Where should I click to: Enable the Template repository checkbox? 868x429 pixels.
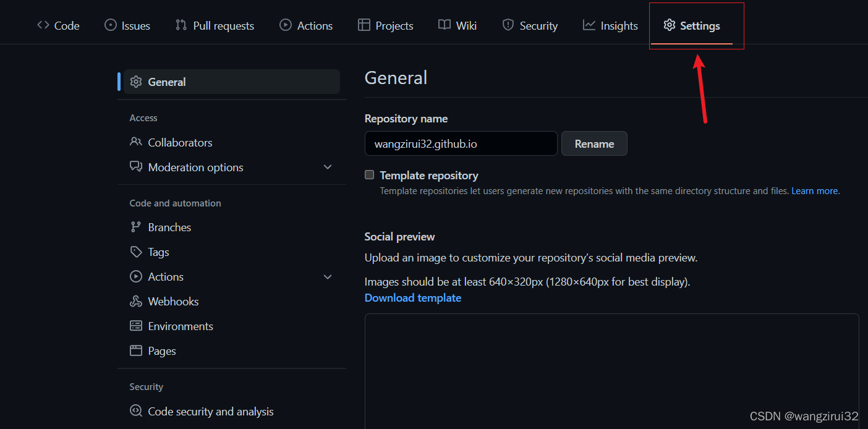(x=369, y=175)
